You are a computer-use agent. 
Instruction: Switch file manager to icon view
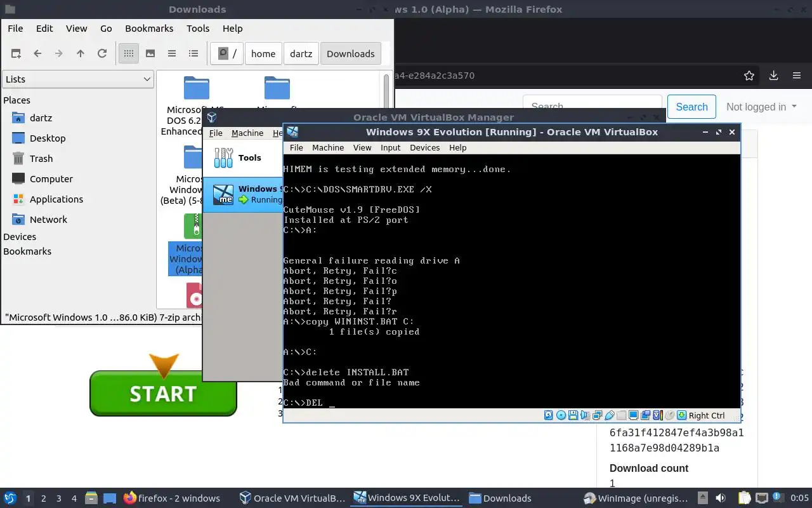point(129,54)
